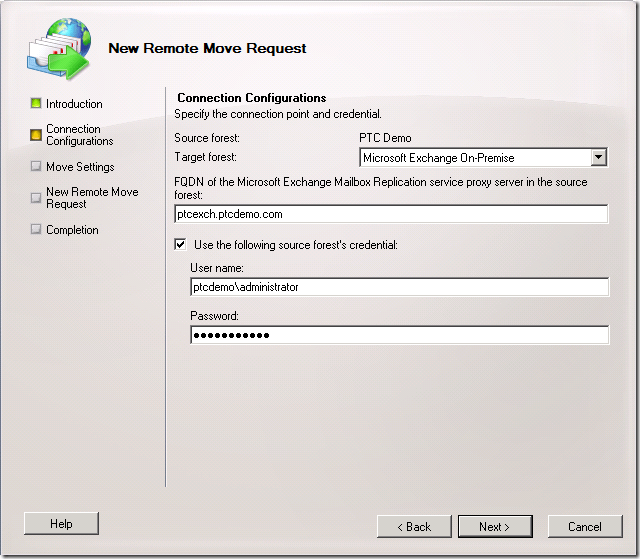Open Help for this wizard
Viewport: 640px width, 559px height.
tap(61, 524)
